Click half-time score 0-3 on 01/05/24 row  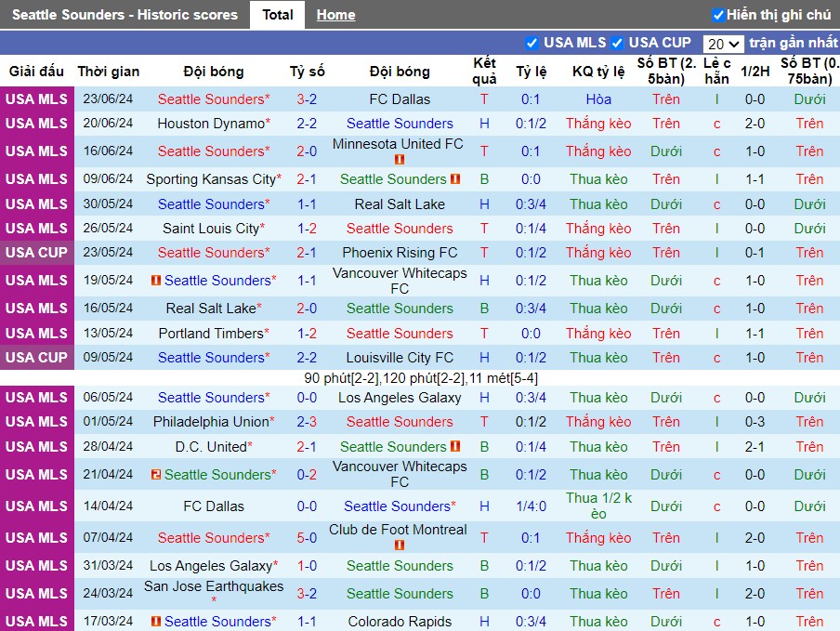(755, 422)
